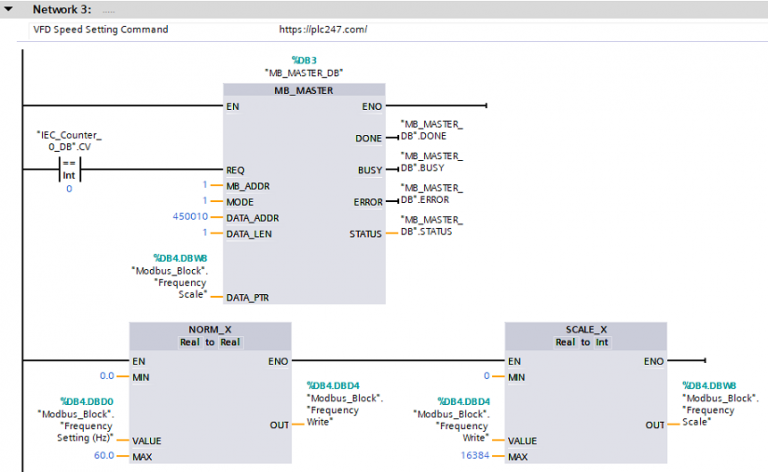
Task: Click the comparison value 0 under Int
Action: point(69,188)
